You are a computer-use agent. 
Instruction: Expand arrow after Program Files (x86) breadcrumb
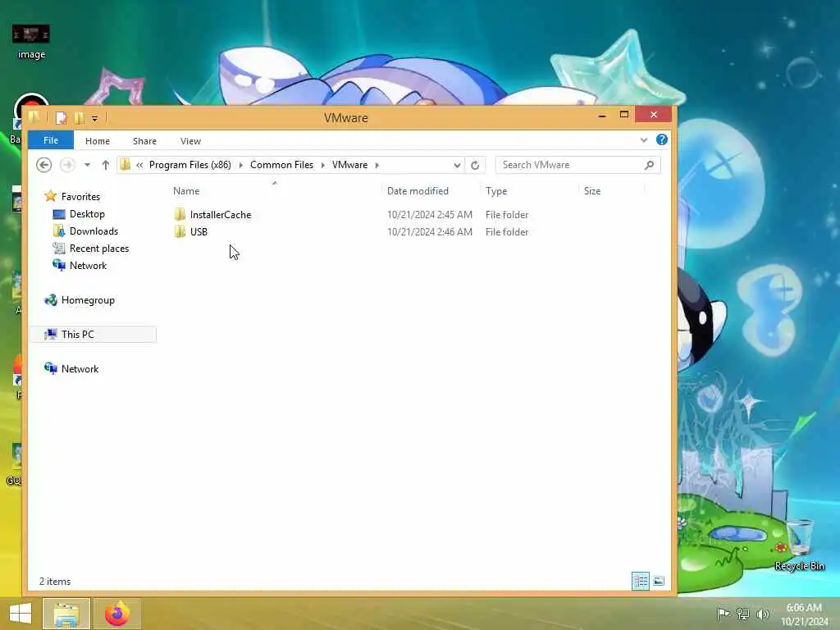click(240, 165)
